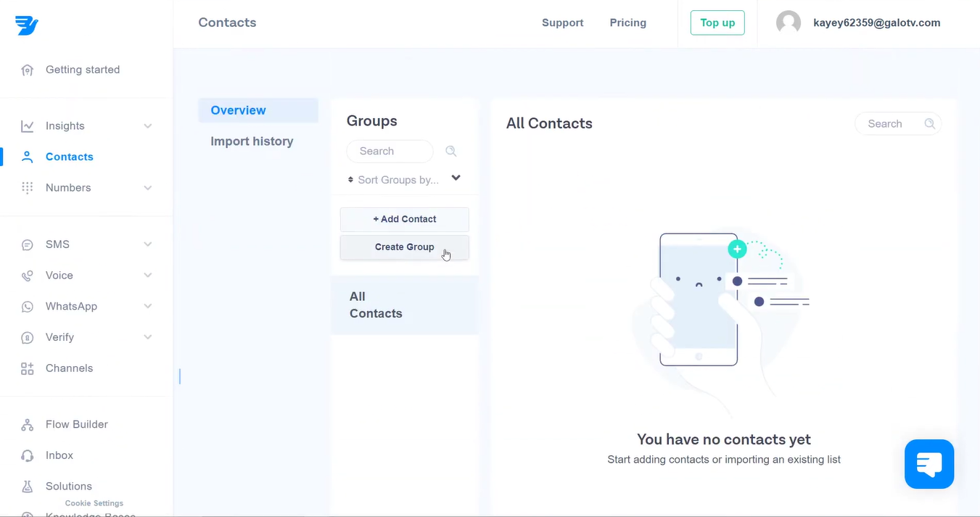Open the live chat widget

(x=929, y=464)
